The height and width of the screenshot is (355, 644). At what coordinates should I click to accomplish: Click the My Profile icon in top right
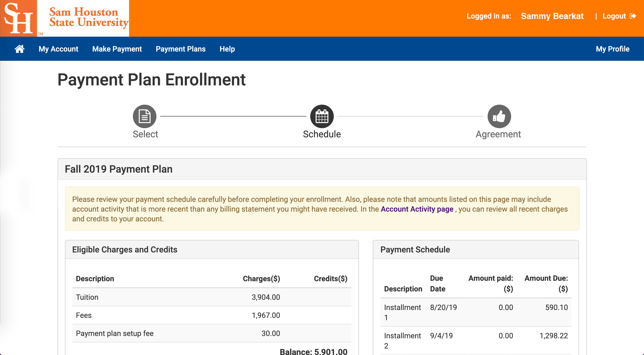[612, 48]
